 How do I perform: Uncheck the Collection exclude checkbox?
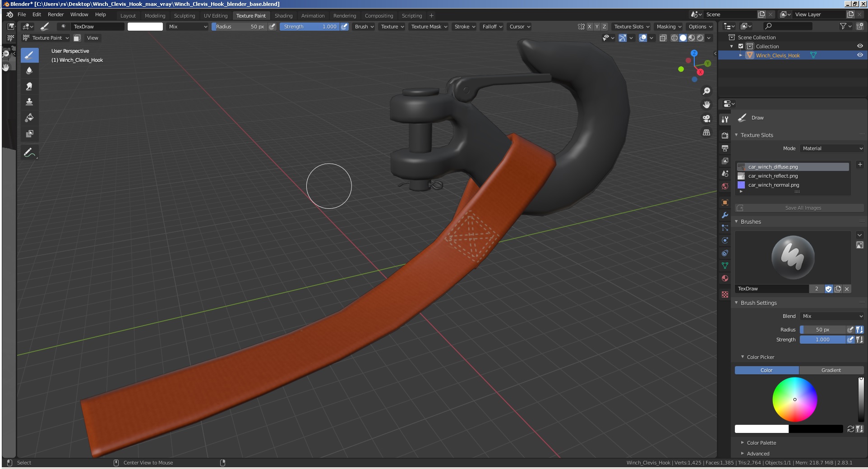(741, 46)
